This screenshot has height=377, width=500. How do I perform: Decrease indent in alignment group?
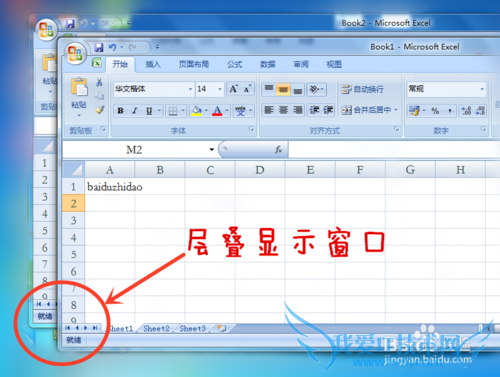click(x=314, y=110)
